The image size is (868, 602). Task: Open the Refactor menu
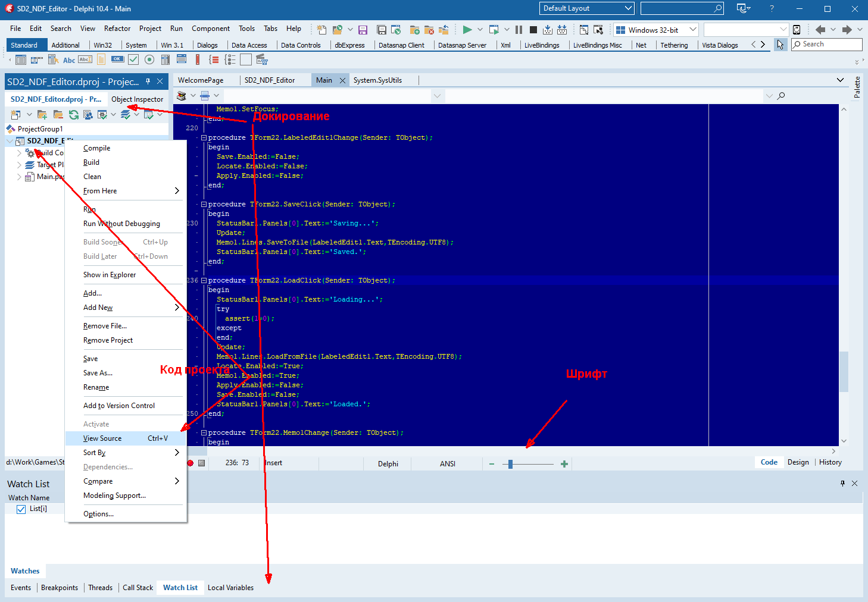point(117,29)
